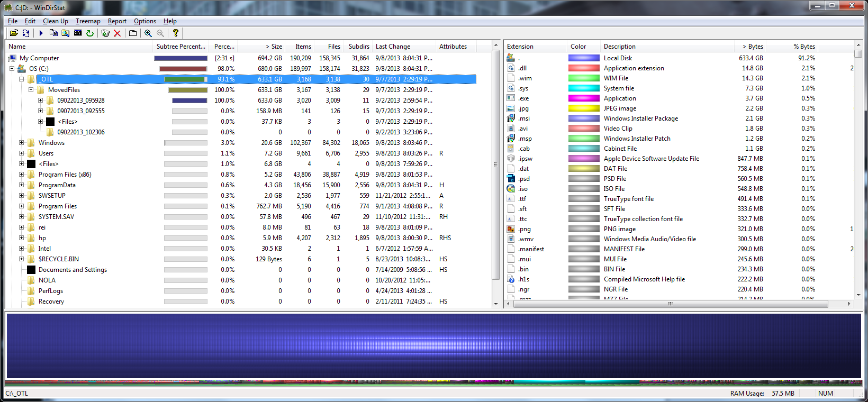Click the Zoom In magnifier icon
868x402 pixels.
[x=148, y=33]
